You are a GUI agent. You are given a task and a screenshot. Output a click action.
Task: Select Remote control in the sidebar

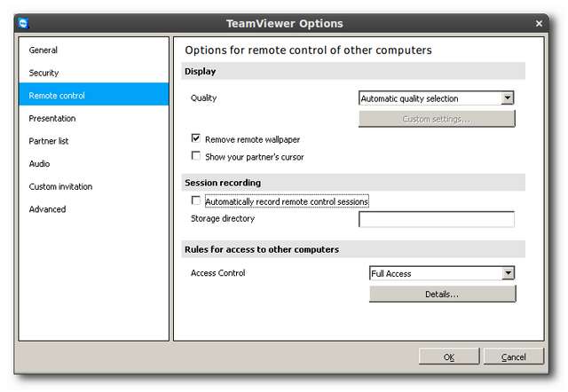click(57, 96)
